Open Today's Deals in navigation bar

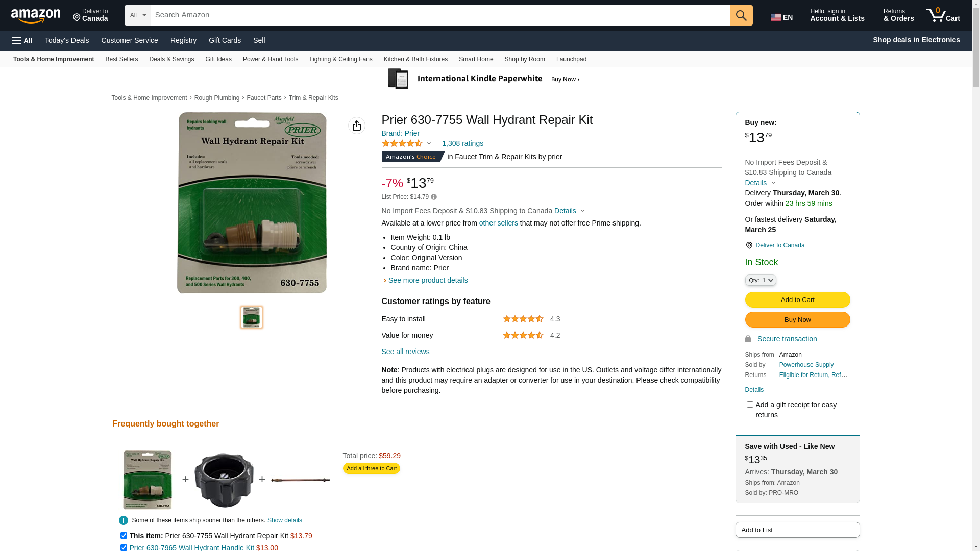(67, 40)
